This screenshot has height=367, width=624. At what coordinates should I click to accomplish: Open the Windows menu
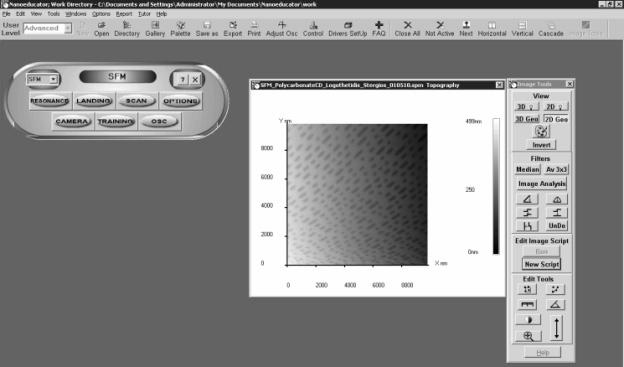(x=76, y=14)
